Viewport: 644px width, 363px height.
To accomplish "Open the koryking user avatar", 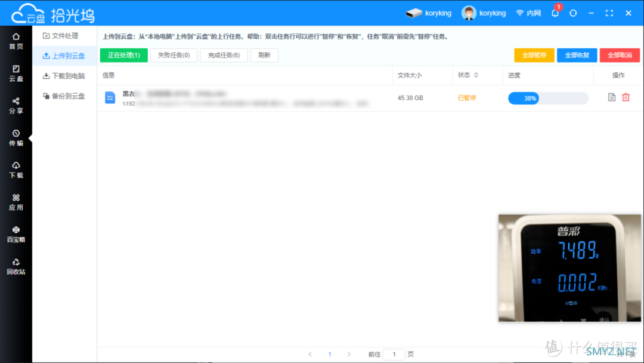I will [469, 13].
